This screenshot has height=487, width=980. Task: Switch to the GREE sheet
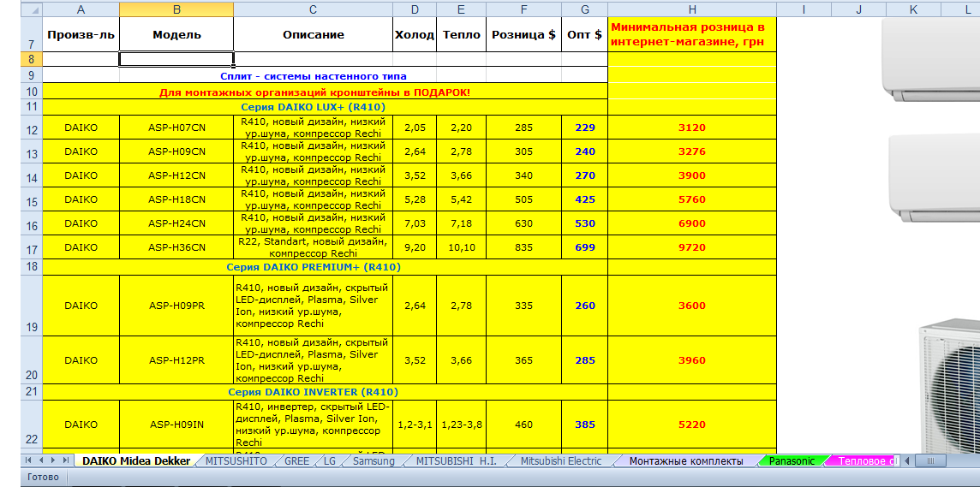(x=296, y=460)
